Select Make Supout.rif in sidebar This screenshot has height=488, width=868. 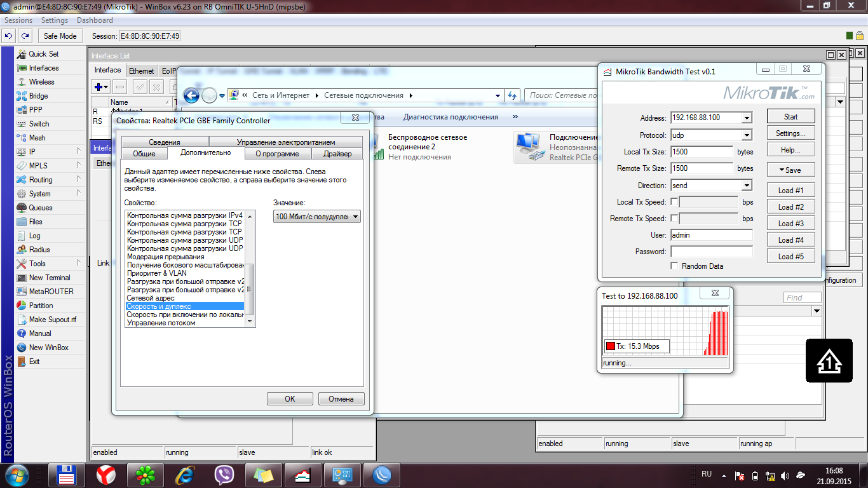53,320
